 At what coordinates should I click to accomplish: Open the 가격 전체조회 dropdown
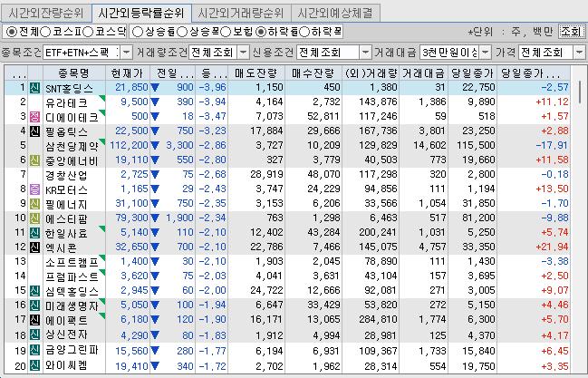click(579, 53)
